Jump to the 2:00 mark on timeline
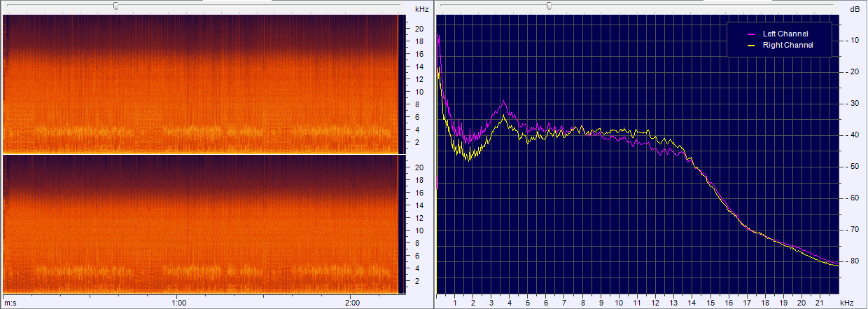This screenshot has height=309, width=868. 352,303
